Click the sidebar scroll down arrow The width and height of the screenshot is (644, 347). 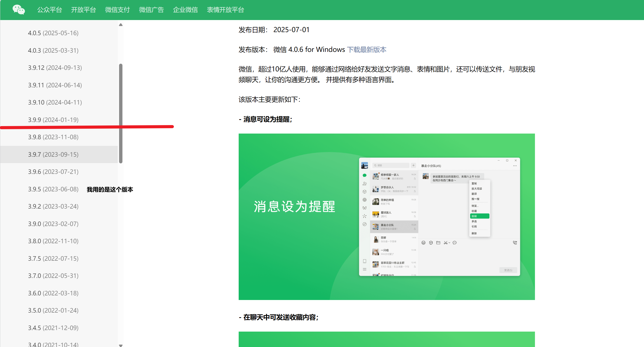coord(121,345)
